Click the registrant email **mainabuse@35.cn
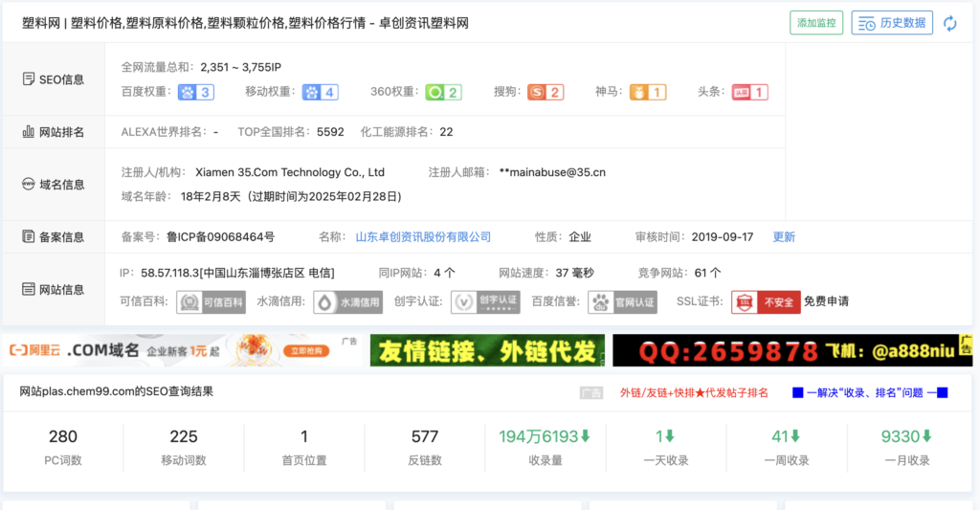The height and width of the screenshot is (510, 980). click(x=552, y=172)
